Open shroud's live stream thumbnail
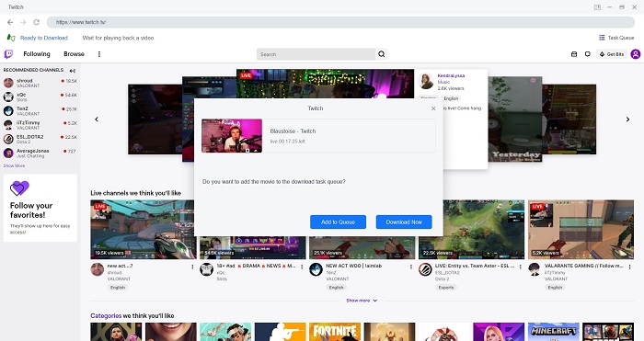The height and width of the screenshot is (341, 644). pyautogui.click(x=142, y=230)
